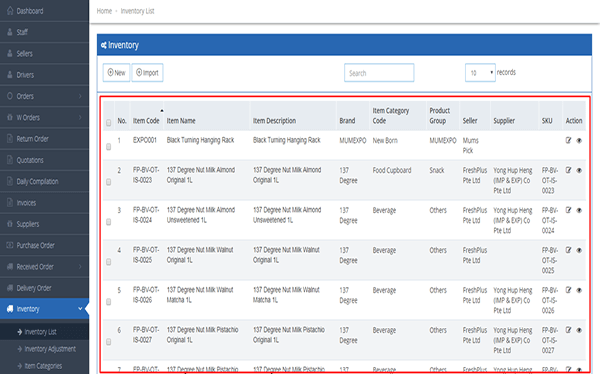
Task: View item FP-BV-OT-IS-0025 eye icon
Action: [579, 250]
